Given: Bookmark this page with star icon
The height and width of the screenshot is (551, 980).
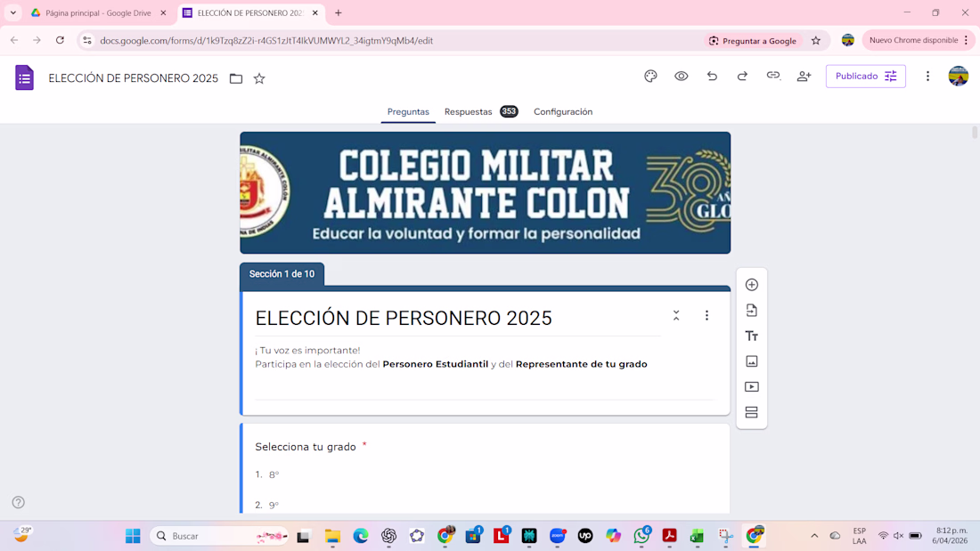Looking at the screenshot, I should tap(815, 41).
